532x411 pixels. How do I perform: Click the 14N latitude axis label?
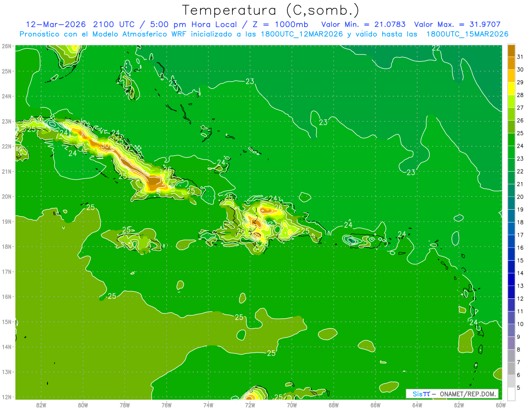tap(7, 347)
